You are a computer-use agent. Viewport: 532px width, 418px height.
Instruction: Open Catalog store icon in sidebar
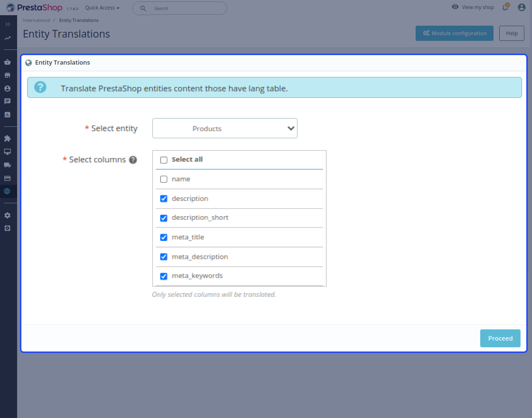tap(8, 76)
